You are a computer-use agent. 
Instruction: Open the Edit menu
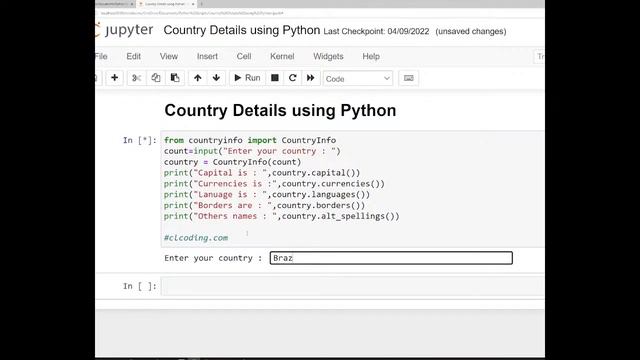(133, 56)
